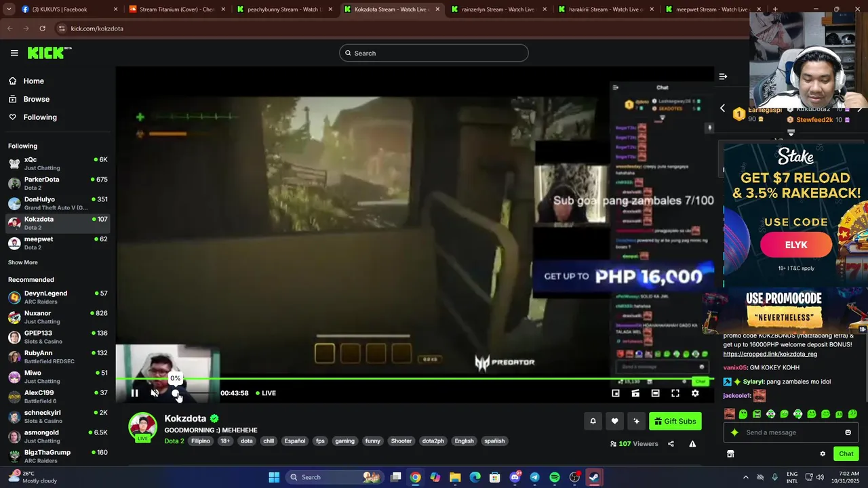Expand the leaderboard drop-down handle
Viewport: 868px width, 488px height.
pos(791,133)
